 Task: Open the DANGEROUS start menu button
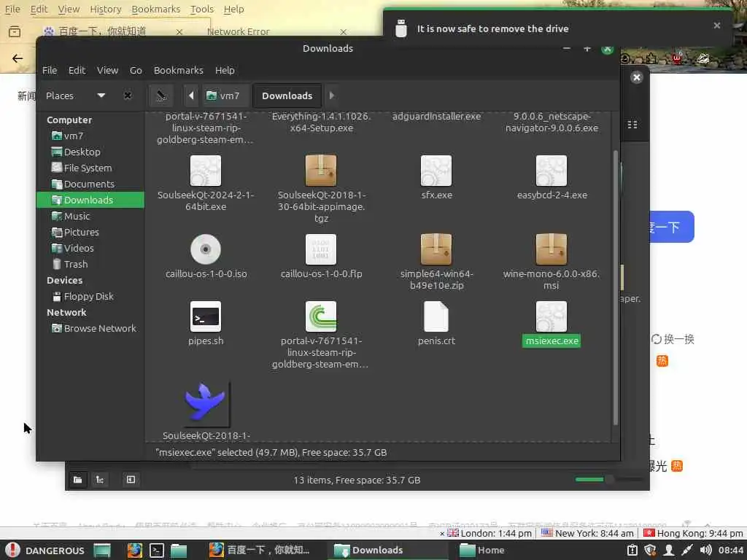[x=46, y=551]
